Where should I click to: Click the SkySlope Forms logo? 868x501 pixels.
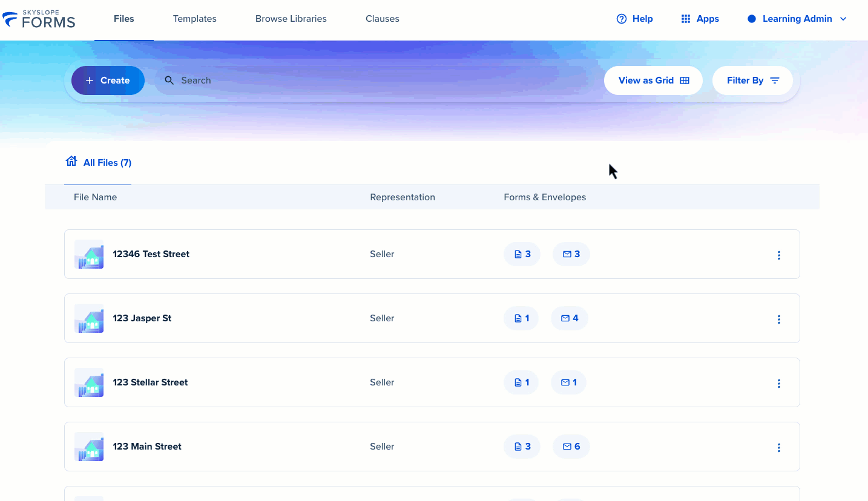(x=39, y=19)
